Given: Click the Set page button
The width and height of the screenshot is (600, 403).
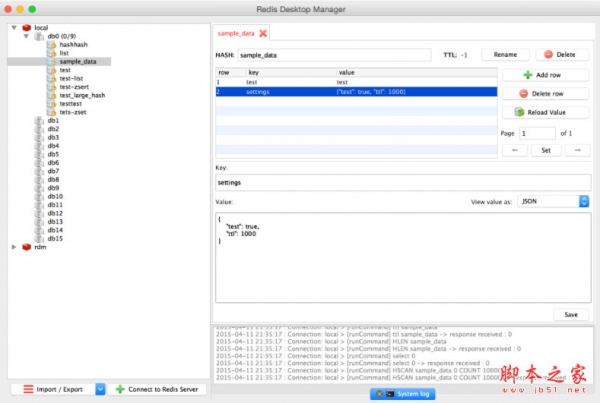Looking at the screenshot, I should [546, 150].
